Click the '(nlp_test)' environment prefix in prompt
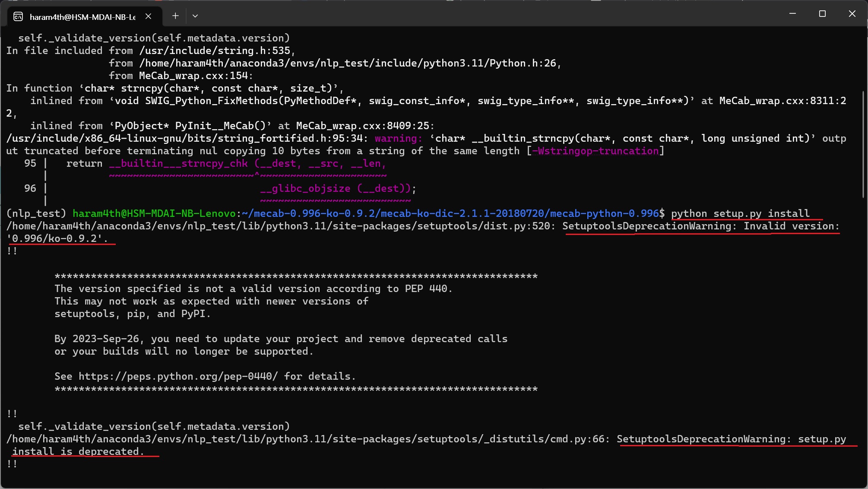 [x=36, y=213]
